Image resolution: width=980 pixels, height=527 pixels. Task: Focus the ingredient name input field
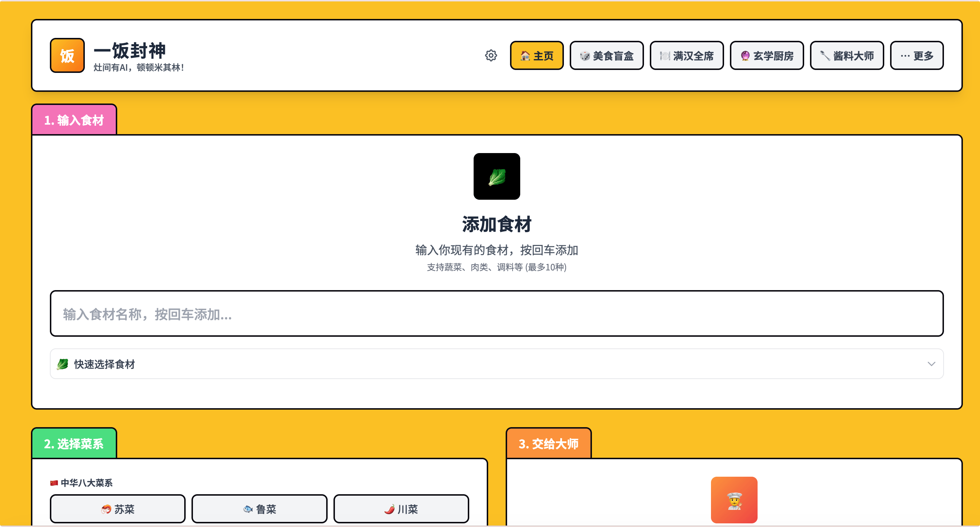click(497, 314)
